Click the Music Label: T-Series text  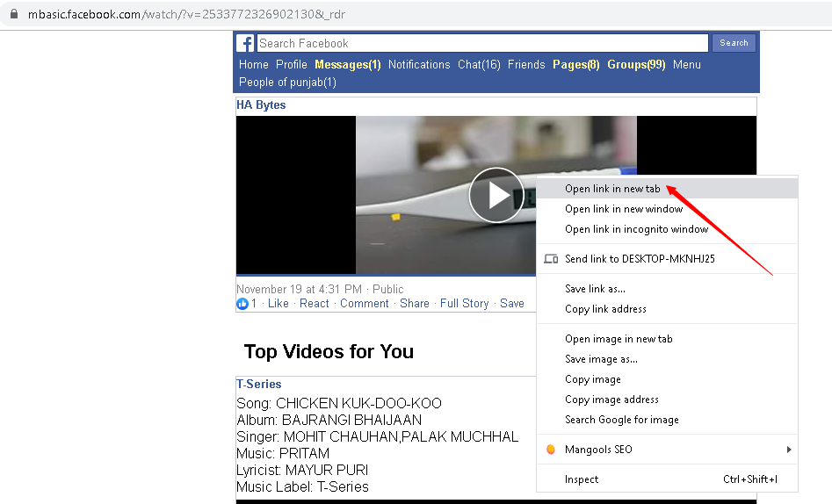(x=302, y=486)
